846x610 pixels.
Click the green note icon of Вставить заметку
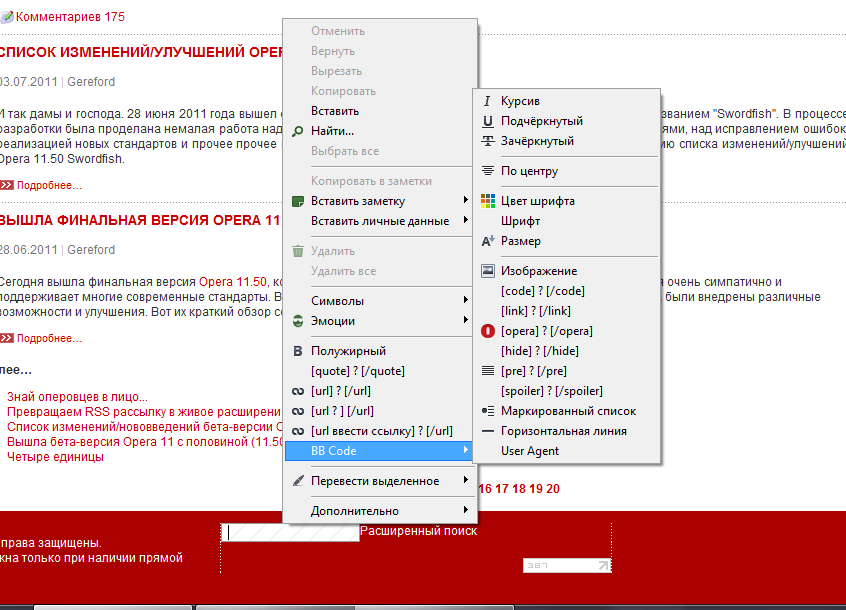[298, 201]
